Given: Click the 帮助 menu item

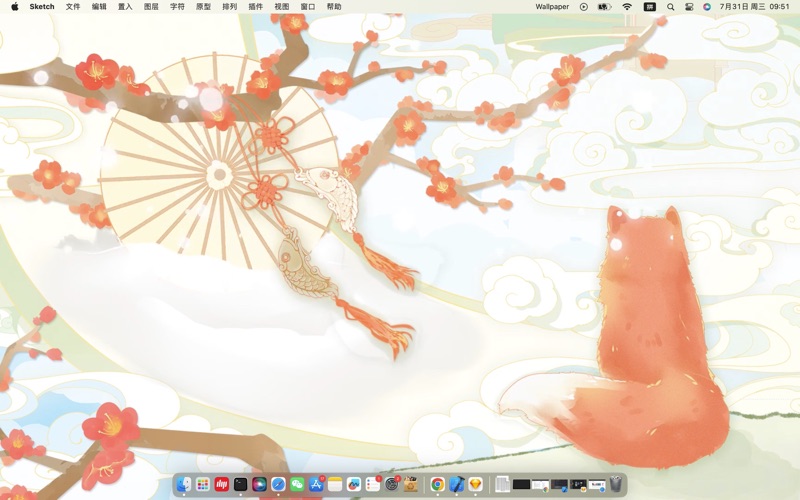Looking at the screenshot, I should click(334, 6).
